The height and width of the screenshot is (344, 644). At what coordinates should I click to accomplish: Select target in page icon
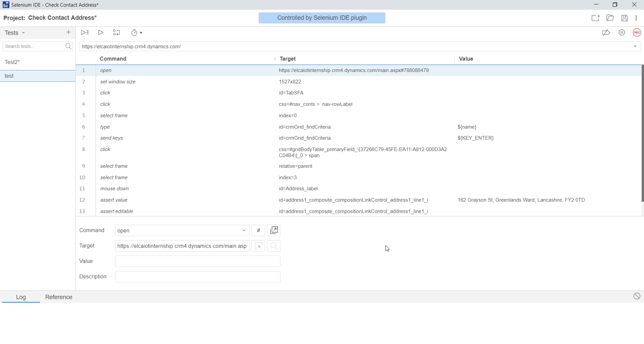click(258, 246)
